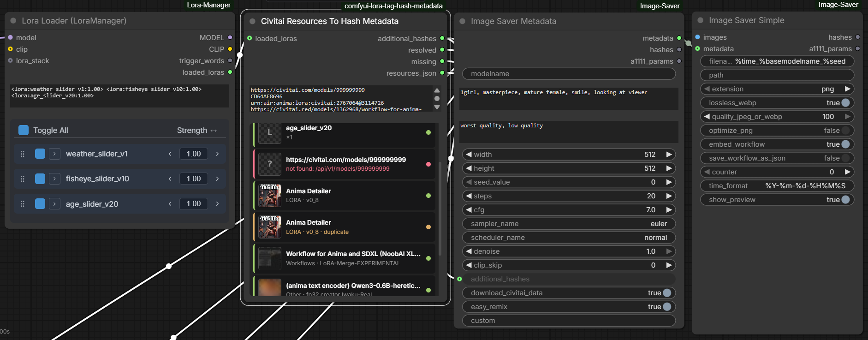Click the red not-found status dot
This screenshot has width=868, height=340.
click(428, 164)
